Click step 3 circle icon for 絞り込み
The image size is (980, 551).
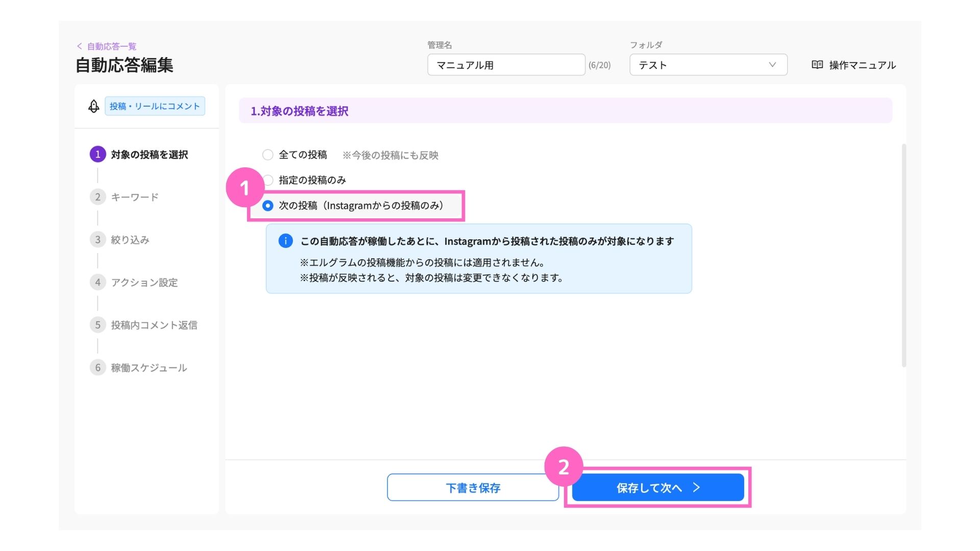click(97, 240)
